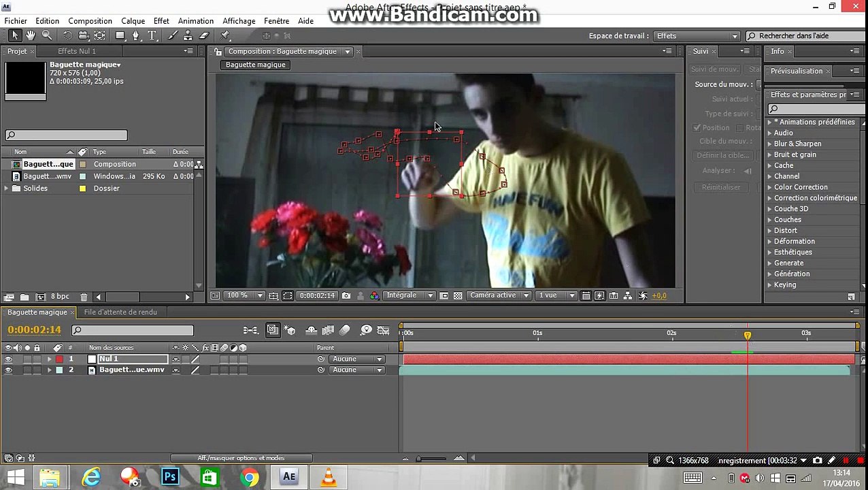Toggle shy switch for Baguett...ue.wmv layer
Viewport: 868px width, 490px height.
click(176, 370)
